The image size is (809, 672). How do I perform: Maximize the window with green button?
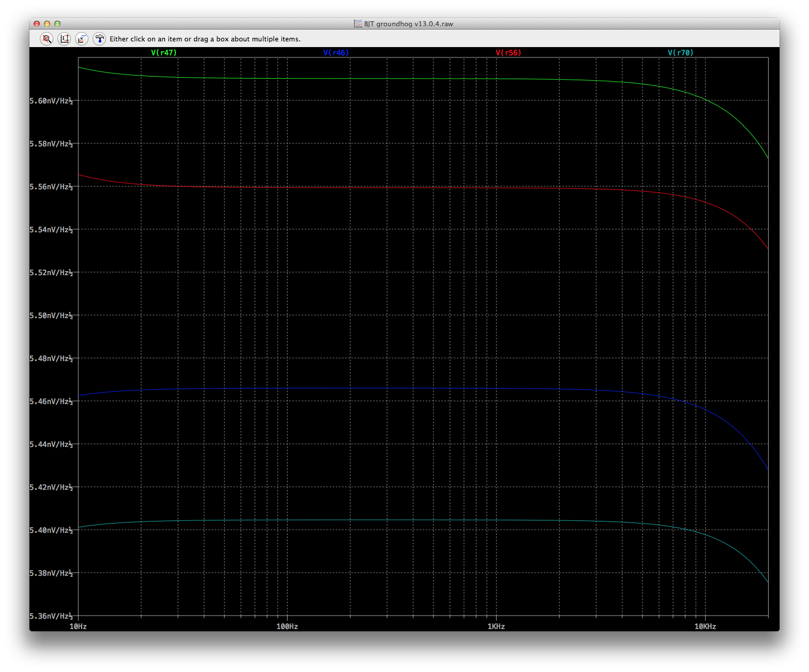pyautogui.click(x=57, y=24)
